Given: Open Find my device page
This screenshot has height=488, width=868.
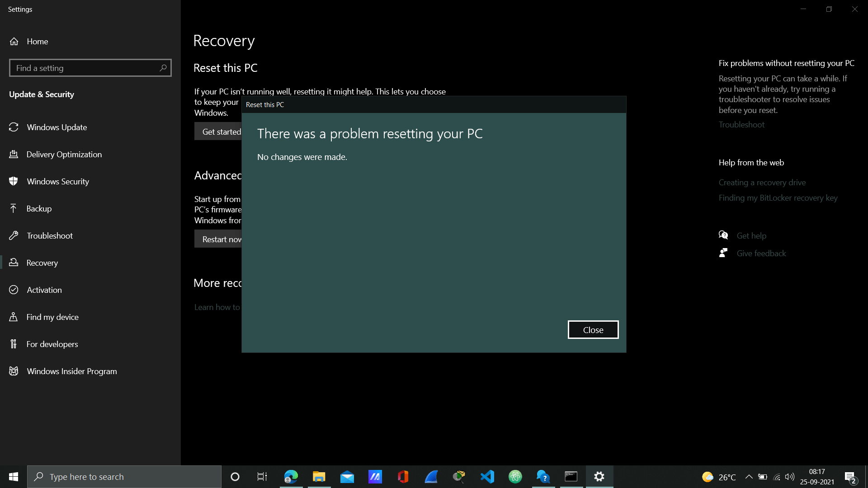Looking at the screenshot, I should [52, 317].
